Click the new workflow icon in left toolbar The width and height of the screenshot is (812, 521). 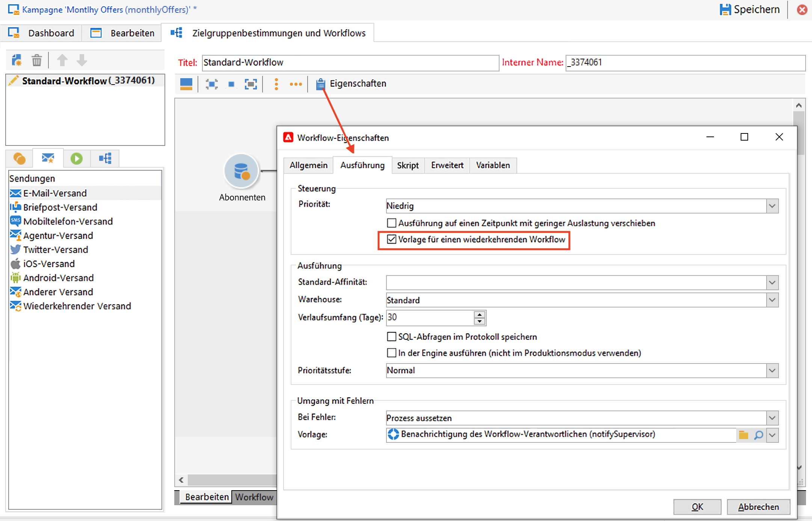(x=17, y=60)
